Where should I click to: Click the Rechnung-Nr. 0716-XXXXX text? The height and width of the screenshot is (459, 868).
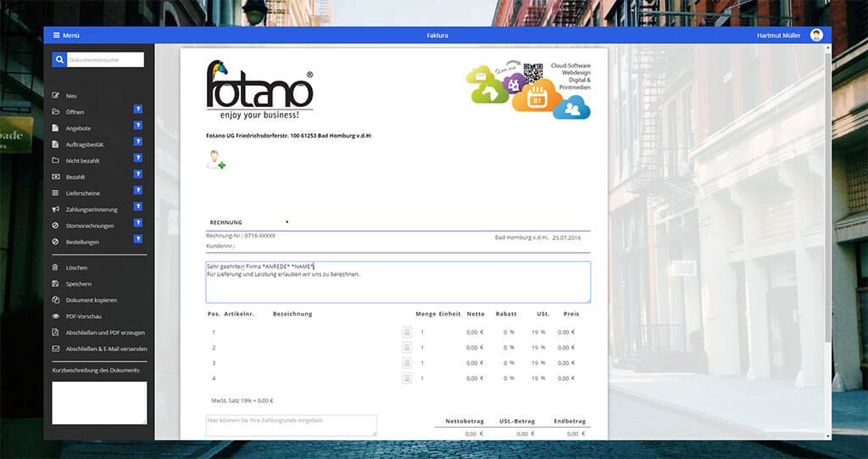point(241,236)
